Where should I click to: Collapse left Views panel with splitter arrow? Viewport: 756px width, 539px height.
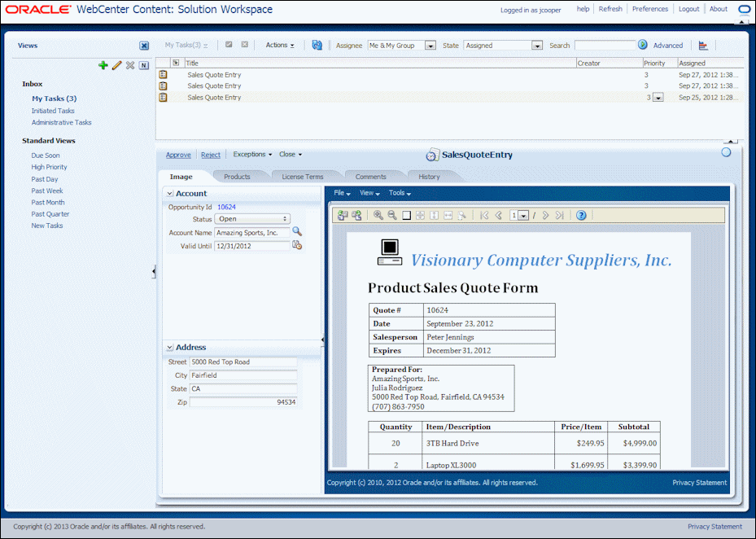pyautogui.click(x=153, y=272)
